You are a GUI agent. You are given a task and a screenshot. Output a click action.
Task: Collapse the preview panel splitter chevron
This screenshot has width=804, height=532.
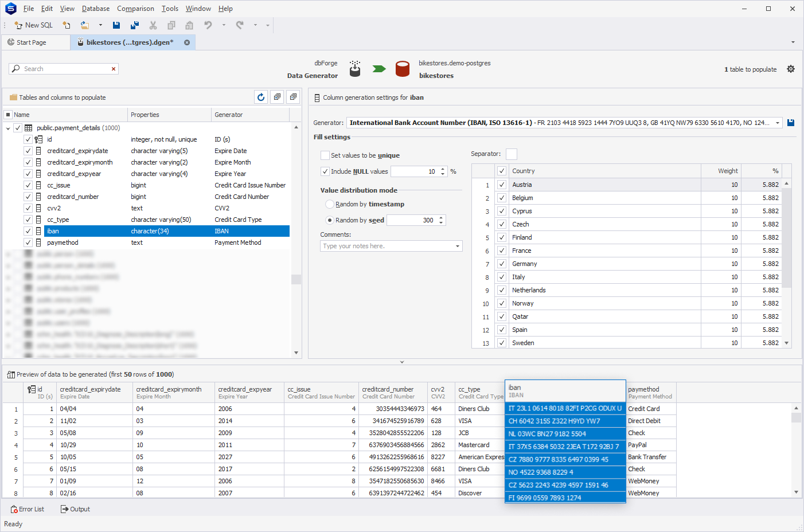(402, 362)
